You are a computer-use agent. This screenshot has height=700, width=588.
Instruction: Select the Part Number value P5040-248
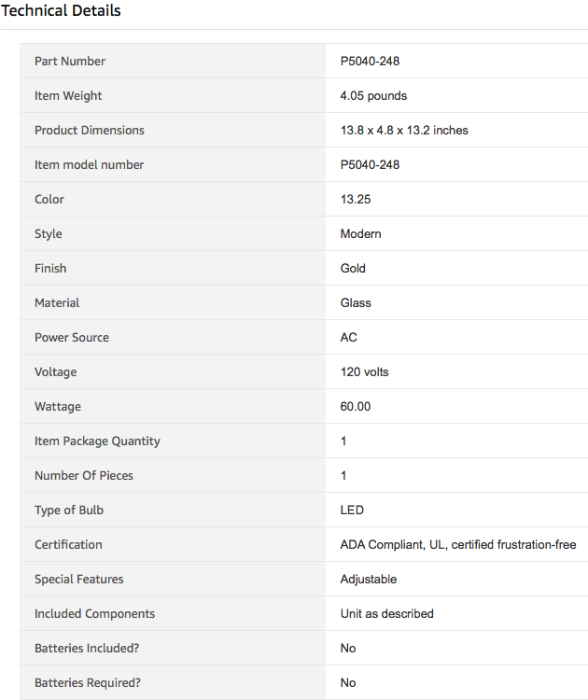tap(370, 62)
